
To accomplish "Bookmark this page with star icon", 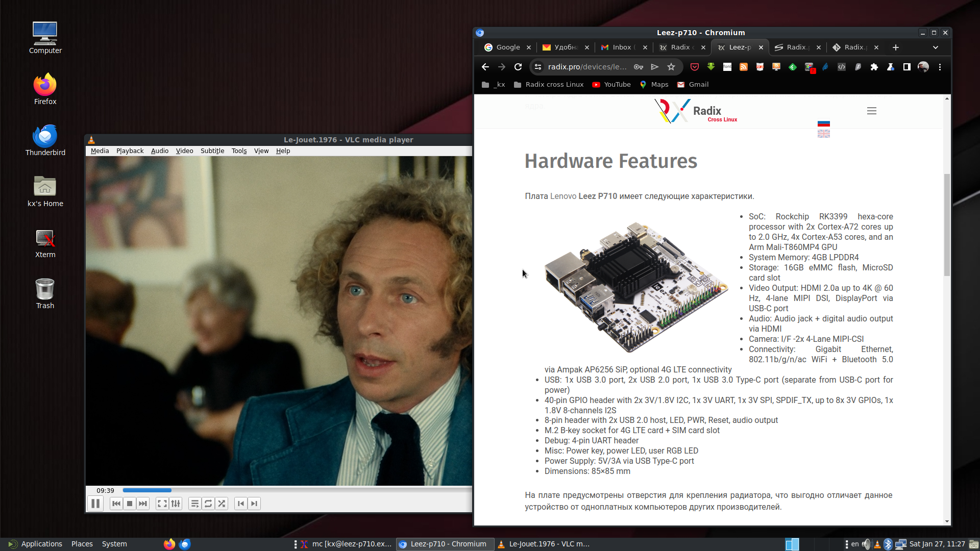I will click(671, 67).
